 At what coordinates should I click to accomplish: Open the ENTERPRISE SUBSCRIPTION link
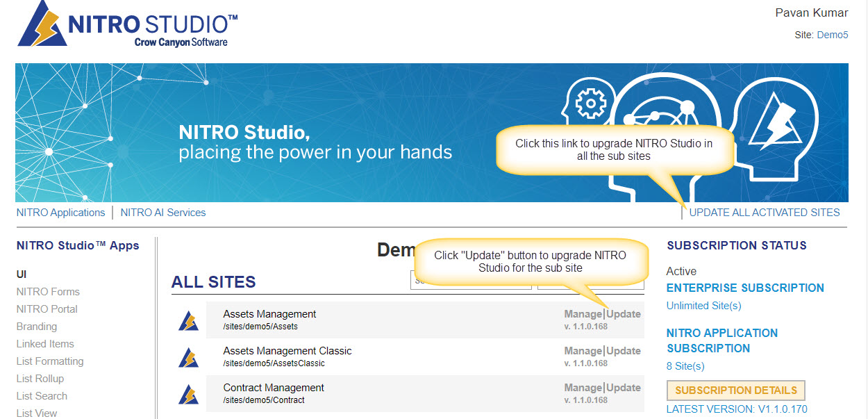click(745, 288)
